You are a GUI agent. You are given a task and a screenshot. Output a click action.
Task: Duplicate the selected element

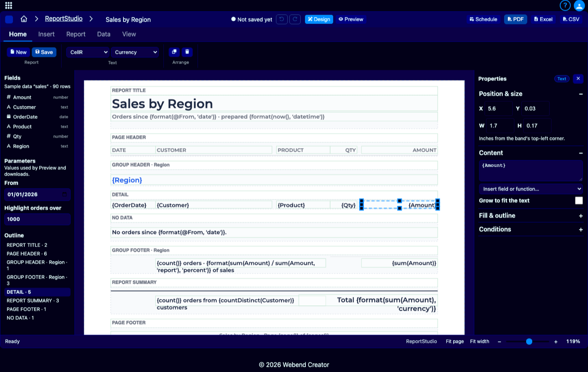[x=174, y=52]
